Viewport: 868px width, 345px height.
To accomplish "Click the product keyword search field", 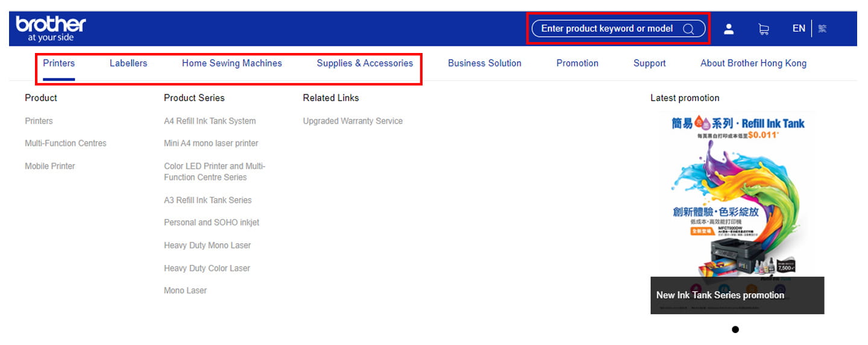I will click(x=618, y=28).
